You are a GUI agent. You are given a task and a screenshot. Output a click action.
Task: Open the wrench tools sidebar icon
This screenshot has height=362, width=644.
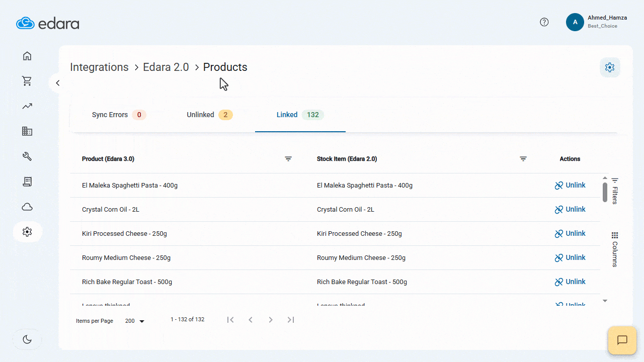click(x=27, y=156)
